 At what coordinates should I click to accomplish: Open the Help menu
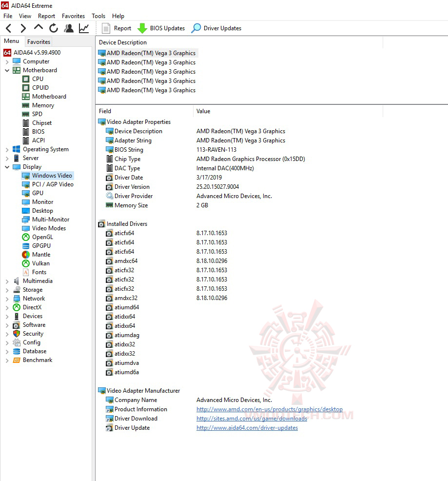click(118, 16)
